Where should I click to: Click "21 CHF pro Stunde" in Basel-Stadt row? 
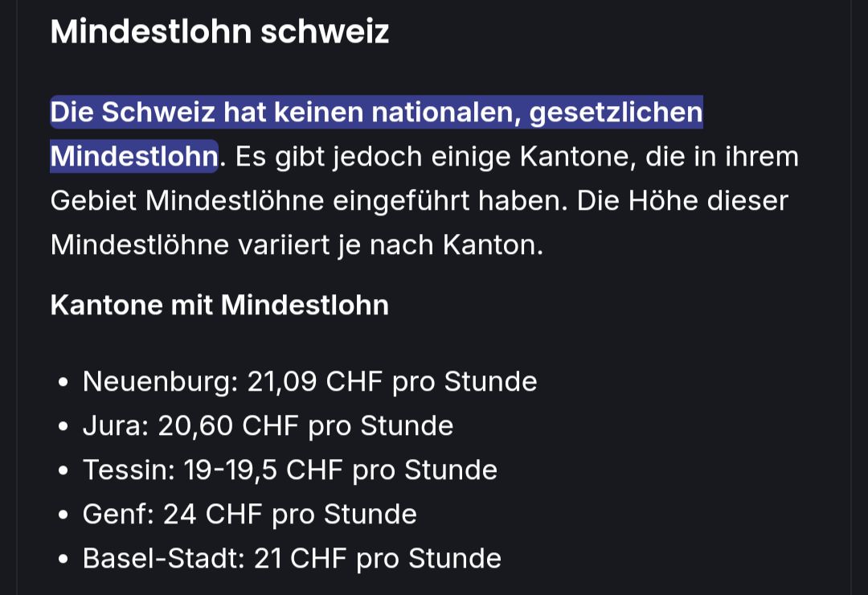(x=378, y=559)
